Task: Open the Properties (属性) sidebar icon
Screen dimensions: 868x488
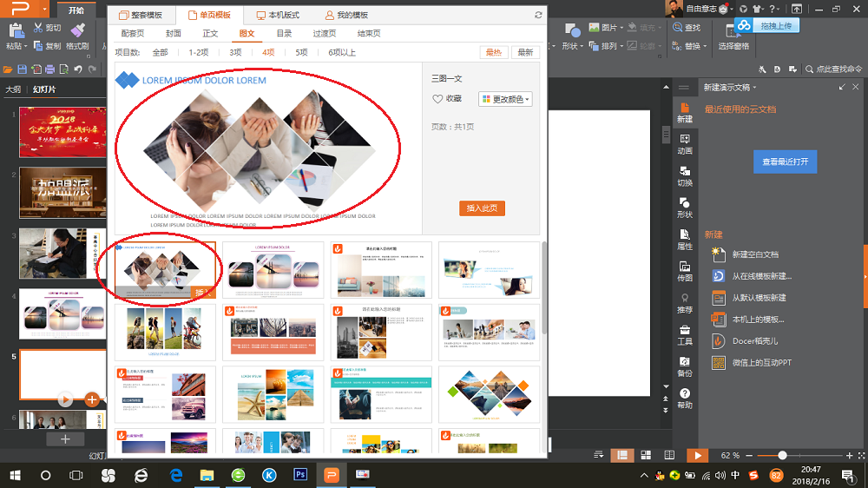Action: [x=685, y=234]
